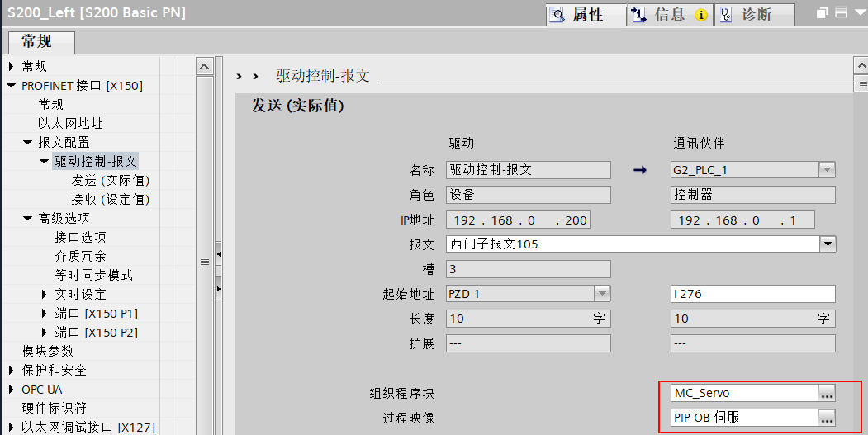Click the browse button next to PIP OB 伺服
This screenshot has height=435, width=868.
coord(827,418)
